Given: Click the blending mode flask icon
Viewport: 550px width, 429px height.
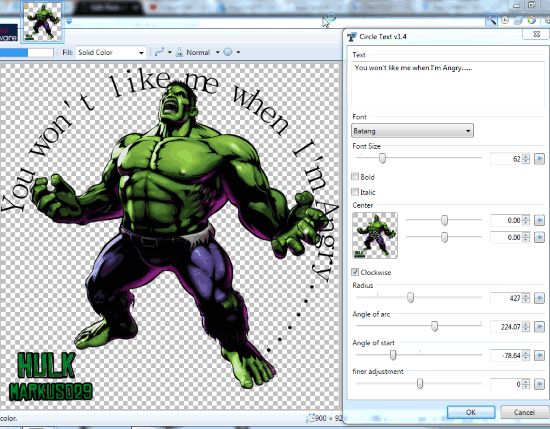Looking at the screenshot, I should (179, 52).
